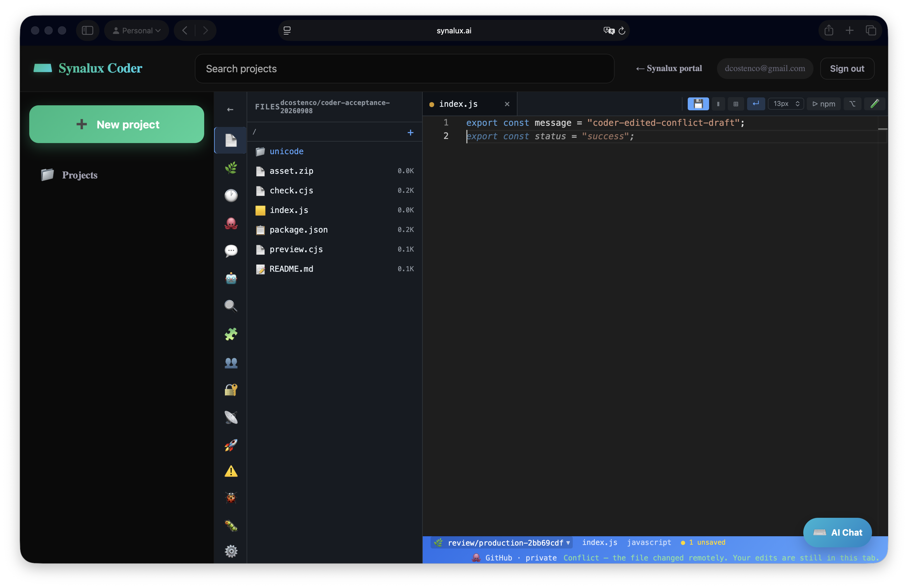The image size is (908, 588).
Task: Open the magnifying glass search sidebar icon
Action: pyautogui.click(x=231, y=306)
